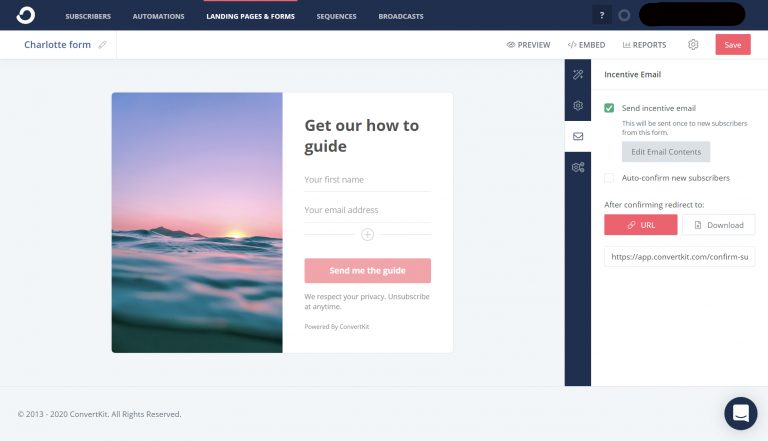Select Download redirect option

coord(719,225)
